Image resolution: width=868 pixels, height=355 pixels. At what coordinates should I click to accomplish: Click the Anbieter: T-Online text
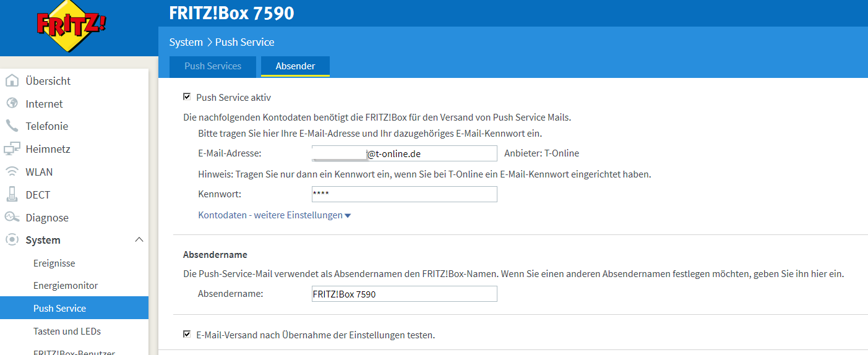(542, 153)
